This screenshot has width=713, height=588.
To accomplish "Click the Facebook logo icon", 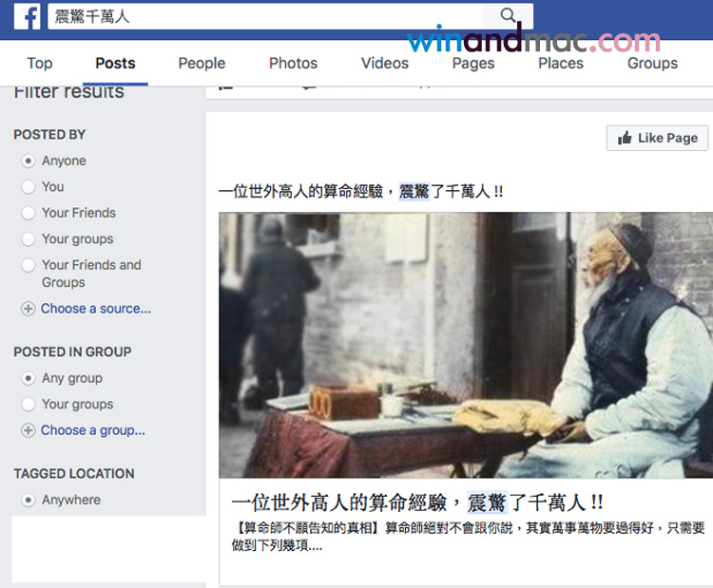I will (x=28, y=16).
